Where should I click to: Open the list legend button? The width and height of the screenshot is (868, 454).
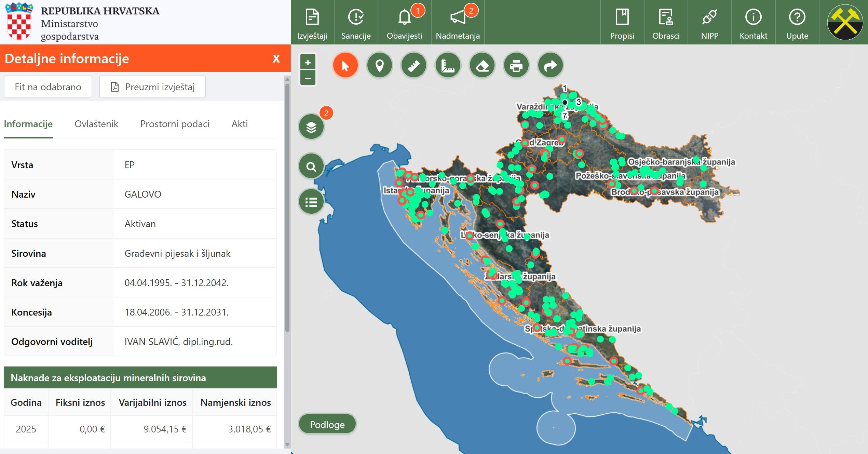[311, 202]
